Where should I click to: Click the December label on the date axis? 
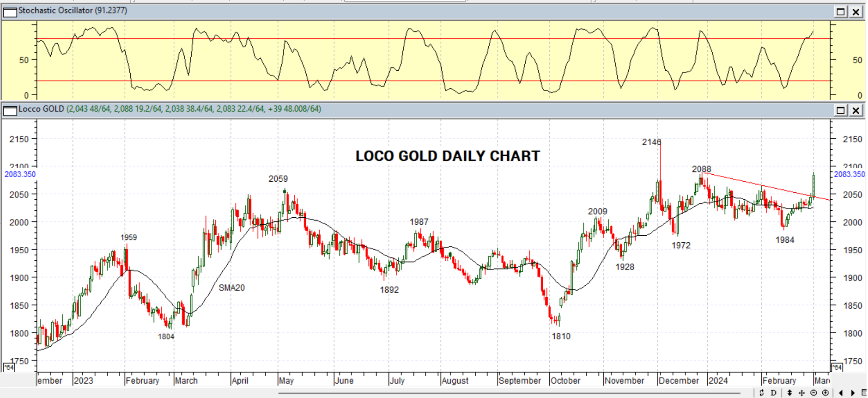tap(679, 380)
